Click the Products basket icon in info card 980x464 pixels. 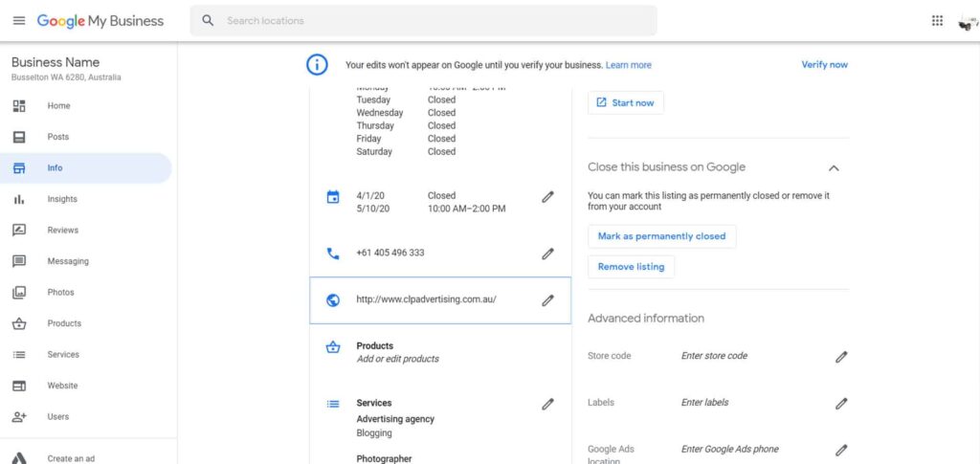(x=333, y=347)
